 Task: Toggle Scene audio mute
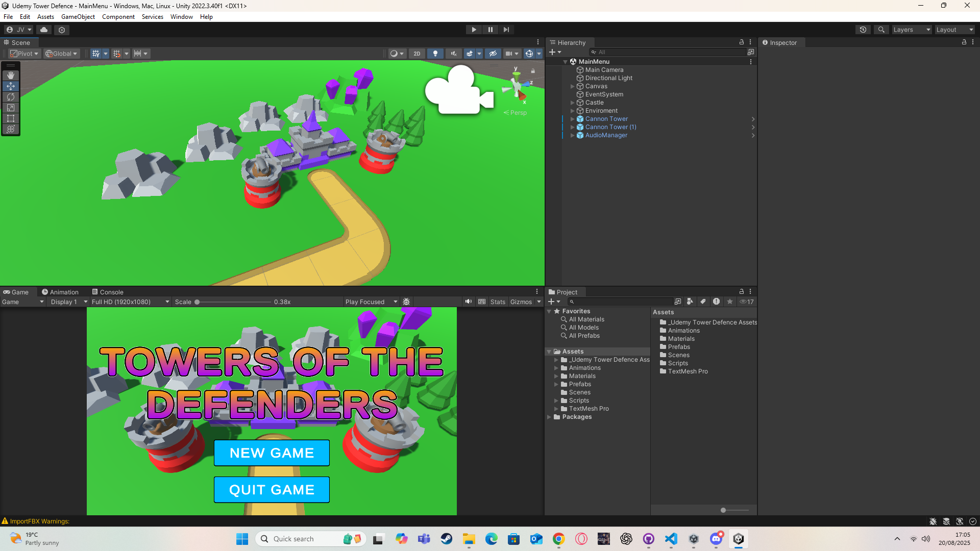point(453,54)
